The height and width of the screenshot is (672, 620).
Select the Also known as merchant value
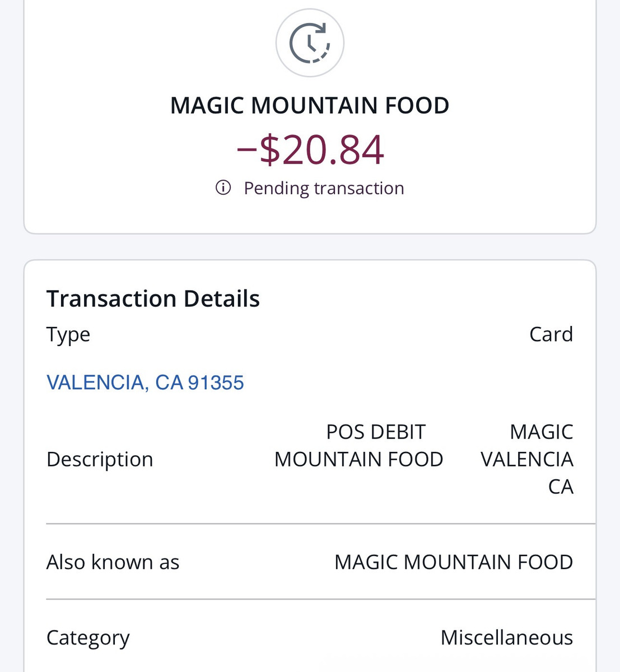coord(454,562)
